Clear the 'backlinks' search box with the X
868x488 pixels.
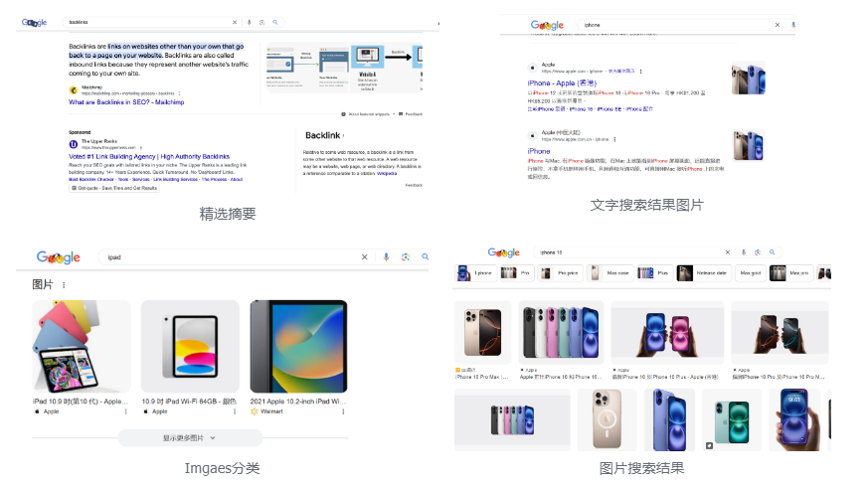coord(235,22)
